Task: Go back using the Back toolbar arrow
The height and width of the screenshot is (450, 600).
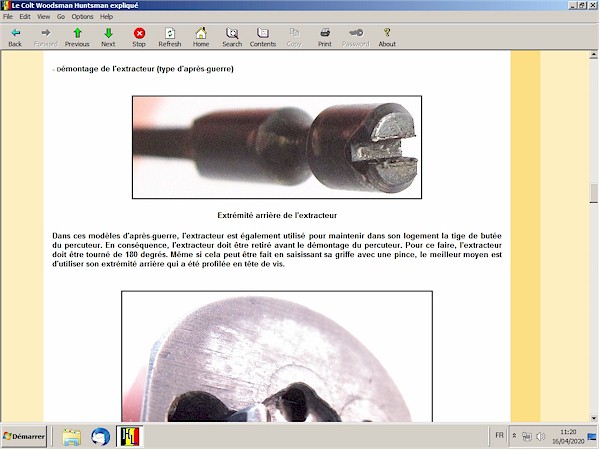Action: pos(15,37)
